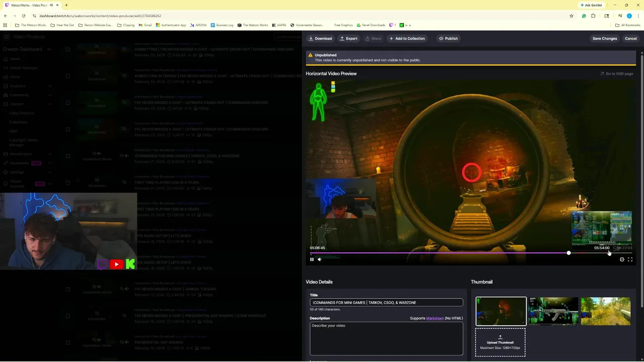644x362 pixels.
Task: Collapse the Creator Dashboard sidebar
Action: pos(49,49)
